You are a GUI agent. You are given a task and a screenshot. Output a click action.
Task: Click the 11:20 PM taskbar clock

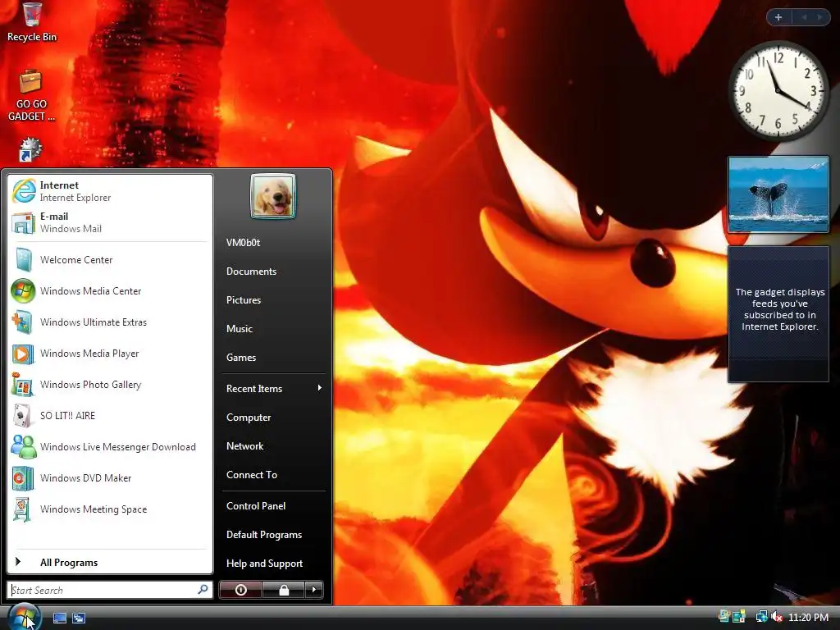tap(808, 617)
